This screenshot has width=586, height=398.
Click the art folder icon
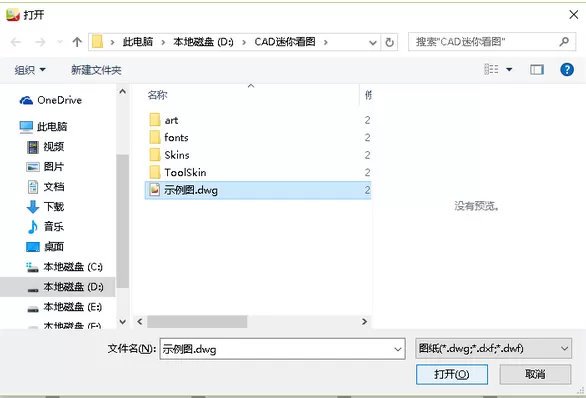[x=155, y=120]
